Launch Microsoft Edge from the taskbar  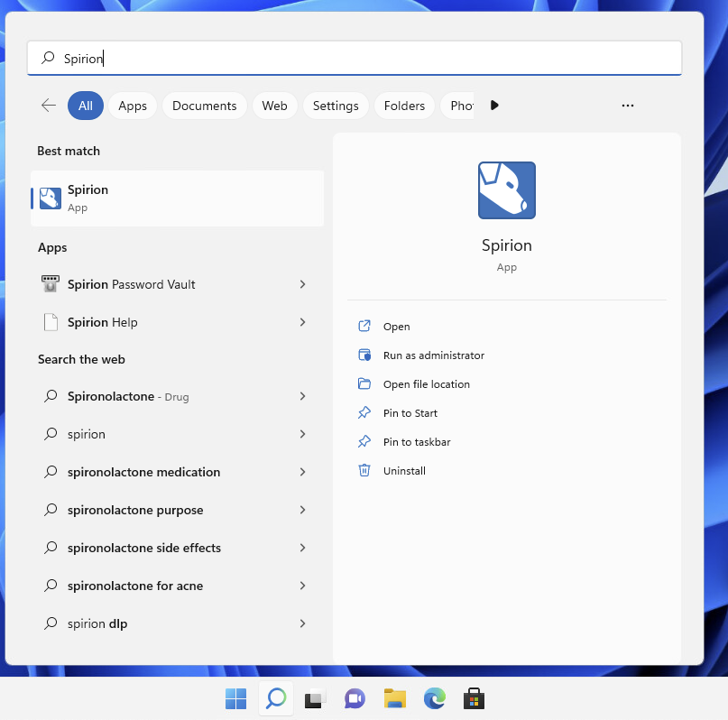click(x=435, y=698)
